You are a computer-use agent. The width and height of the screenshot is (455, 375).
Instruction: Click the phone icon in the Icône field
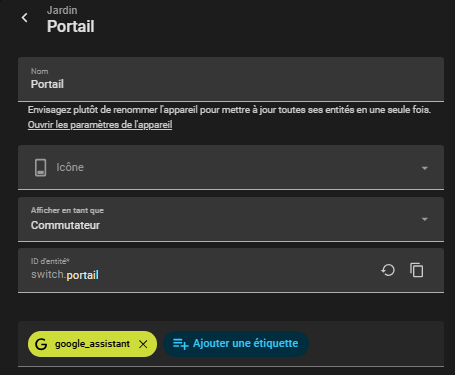click(41, 167)
